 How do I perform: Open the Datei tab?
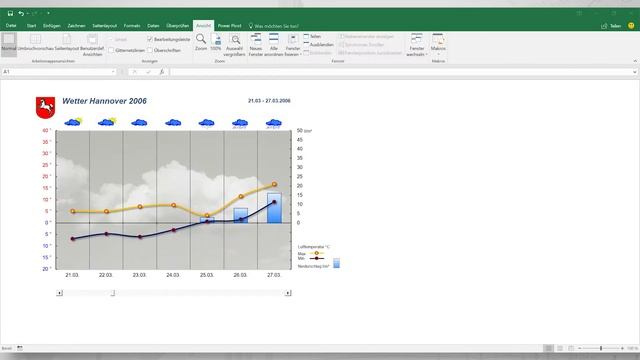[11, 26]
